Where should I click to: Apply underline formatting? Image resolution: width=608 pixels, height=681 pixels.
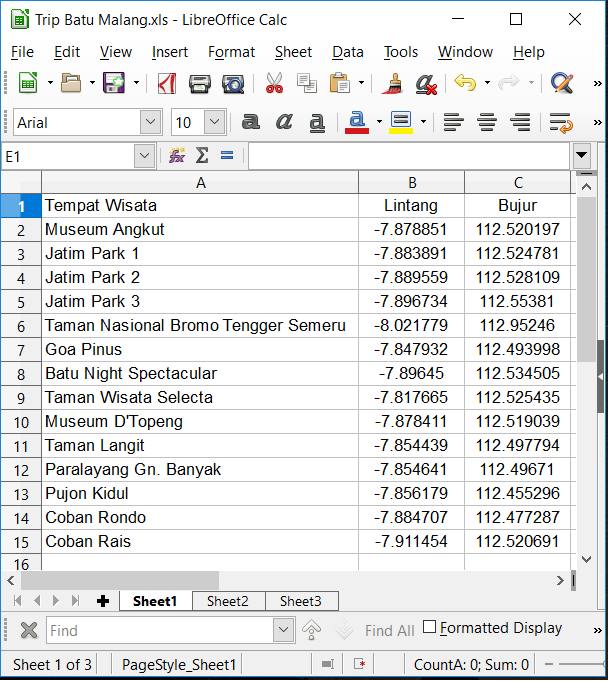pos(317,122)
